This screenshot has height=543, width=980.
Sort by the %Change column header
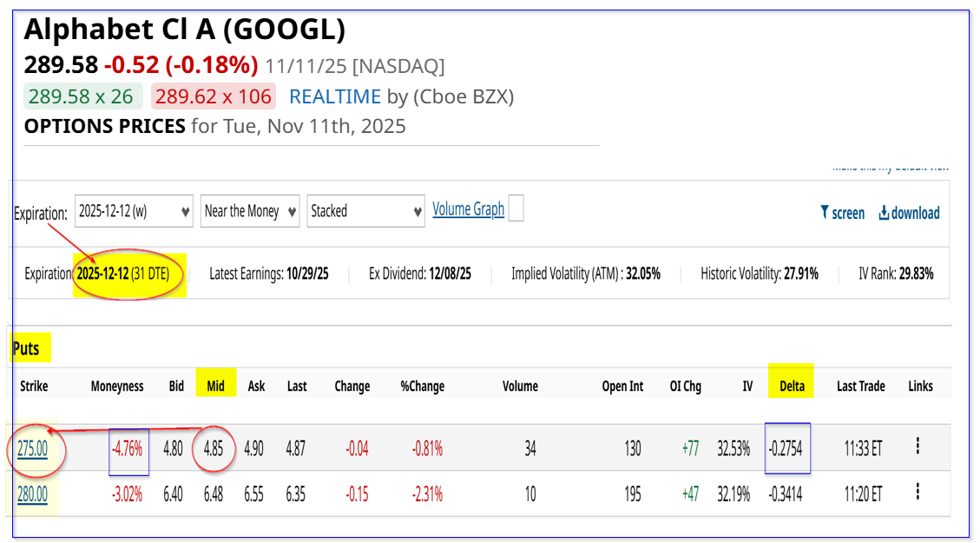(422, 386)
